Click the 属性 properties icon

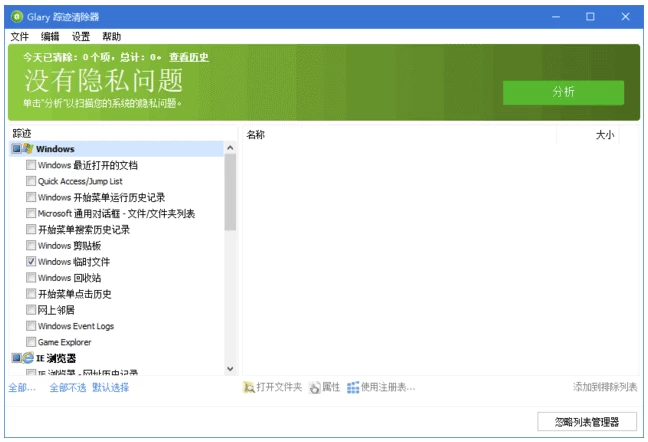[x=314, y=387]
